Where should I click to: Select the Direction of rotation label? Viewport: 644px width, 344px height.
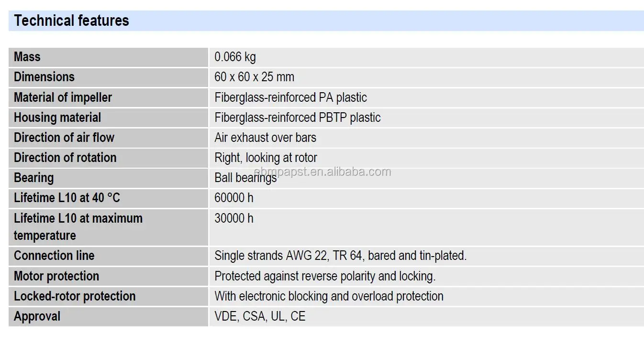(x=65, y=158)
